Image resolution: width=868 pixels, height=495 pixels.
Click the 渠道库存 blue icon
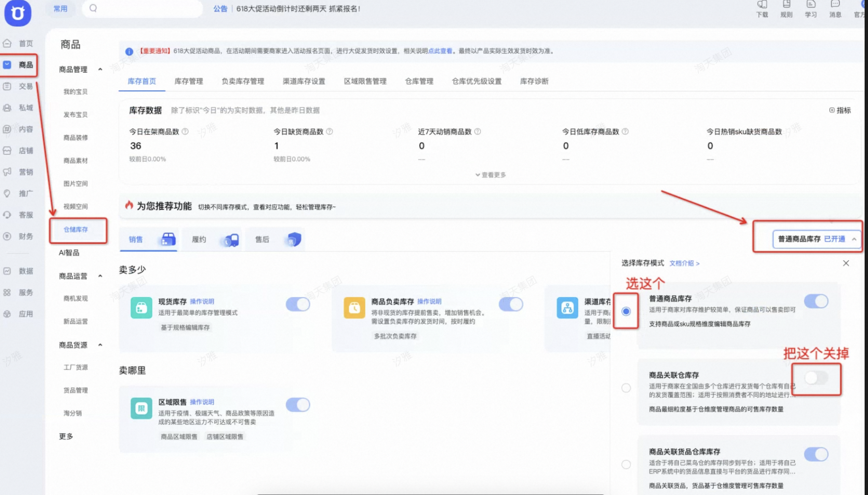[567, 308]
